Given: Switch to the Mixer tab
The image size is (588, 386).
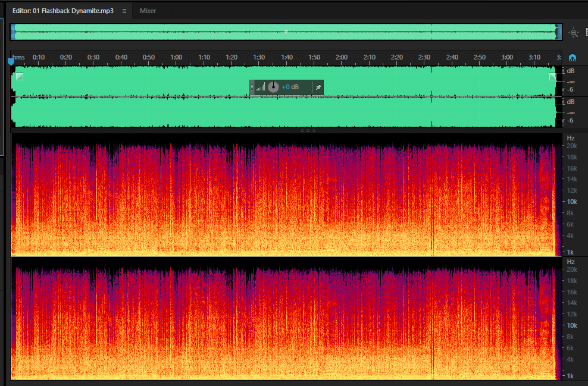Looking at the screenshot, I should point(148,11).
